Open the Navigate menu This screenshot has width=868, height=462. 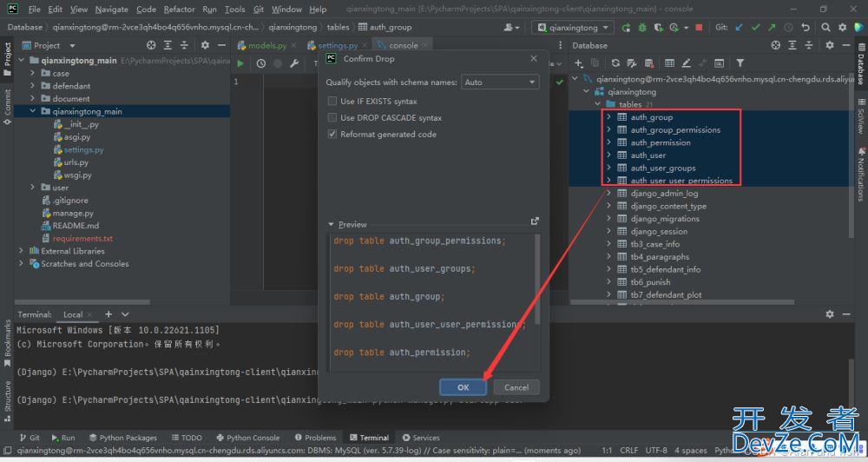coord(112,9)
